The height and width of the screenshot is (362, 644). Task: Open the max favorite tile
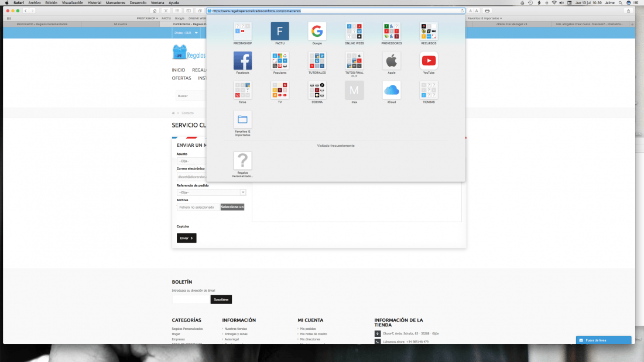pyautogui.click(x=354, y=90)
